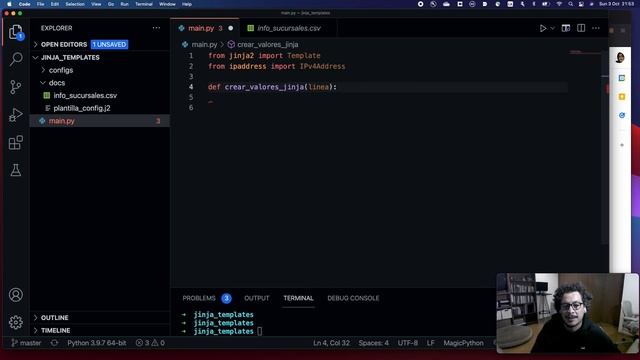Click the minimap at editor right edge
The height and width of the screenshot is (360, 640).
pyautogui.click(x=585, y=52)
